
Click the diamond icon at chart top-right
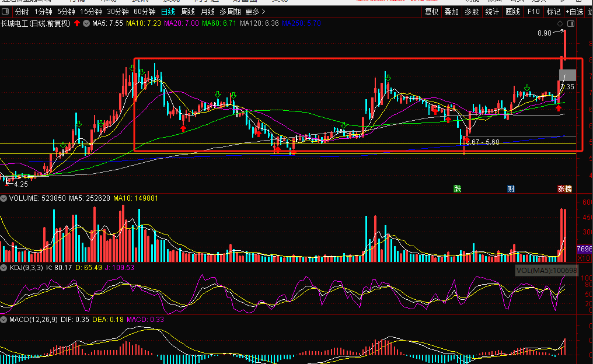(560, 23)
